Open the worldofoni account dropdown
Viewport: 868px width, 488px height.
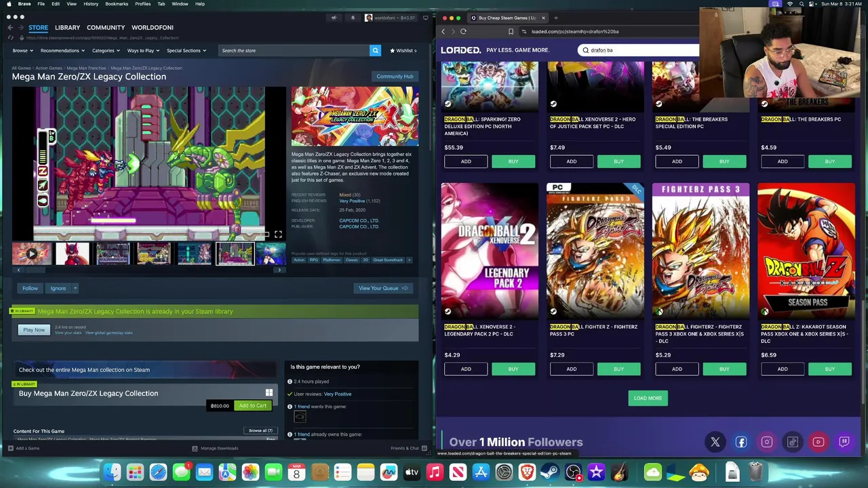[391, 18]
